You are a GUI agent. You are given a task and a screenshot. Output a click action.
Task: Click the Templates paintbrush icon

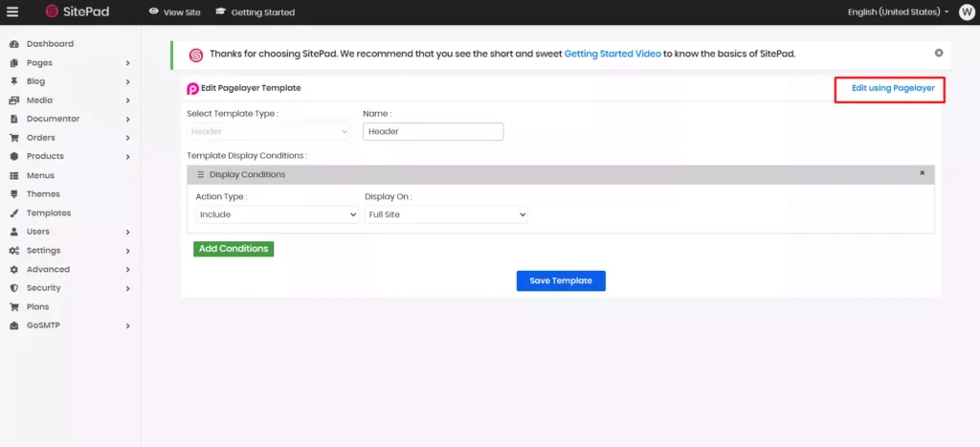tap(13, 213)
